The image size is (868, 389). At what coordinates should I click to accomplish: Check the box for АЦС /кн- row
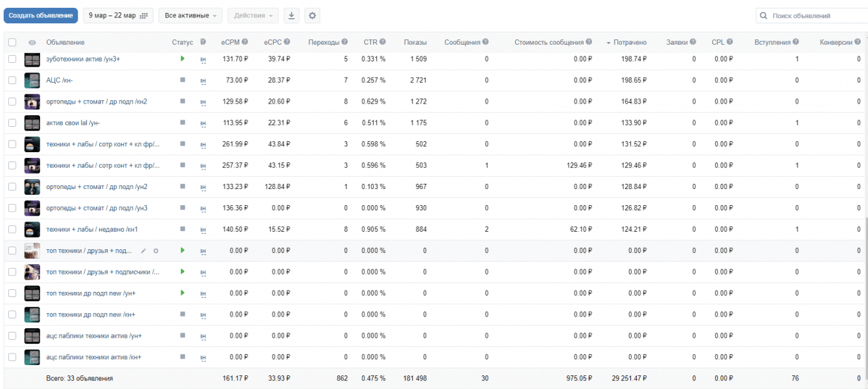coord(12,80)
